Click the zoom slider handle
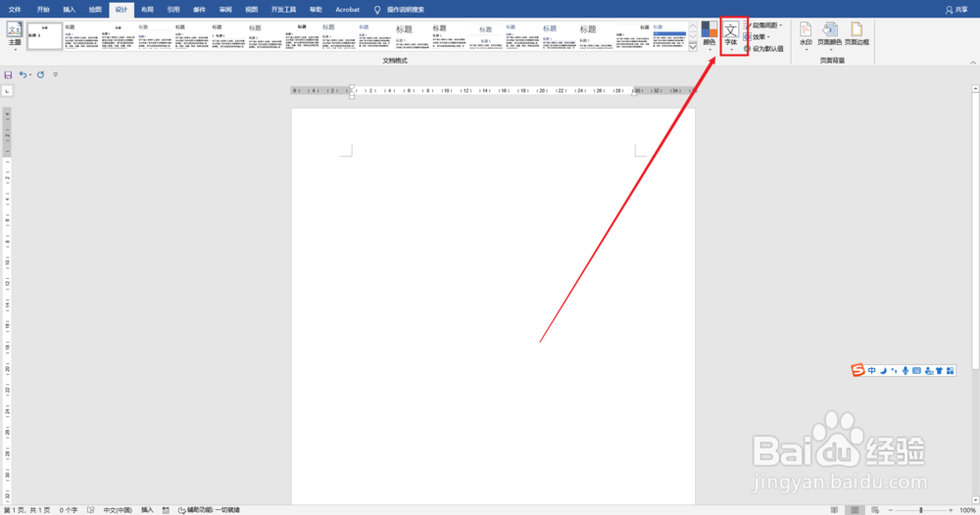The width and height of the screenshot is (980, 515). point(920,510)
